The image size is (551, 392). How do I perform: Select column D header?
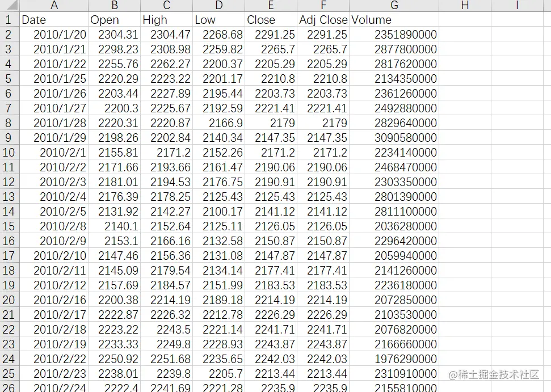(x=219, y=5)
